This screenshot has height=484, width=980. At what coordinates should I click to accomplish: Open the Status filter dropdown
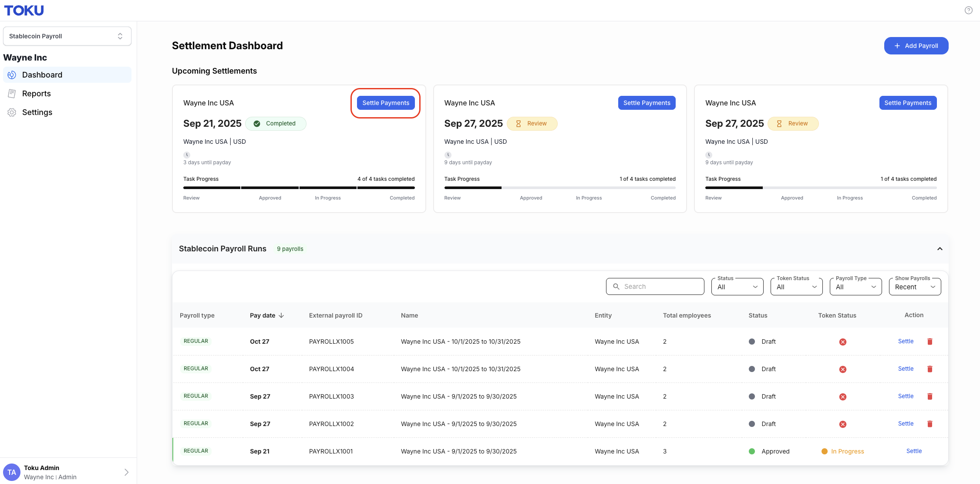[738, 287]
